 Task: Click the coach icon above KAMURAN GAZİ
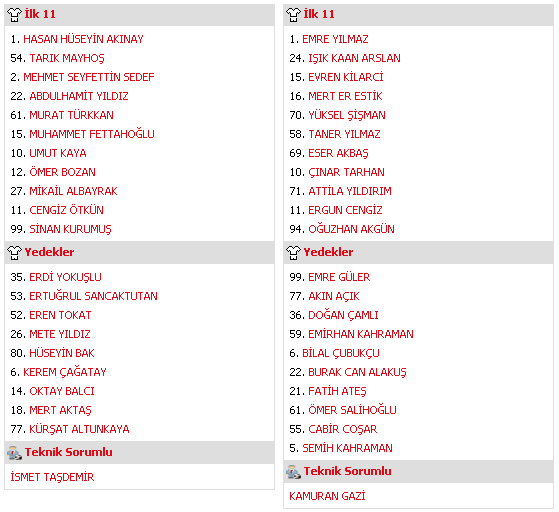click(293, 472)
